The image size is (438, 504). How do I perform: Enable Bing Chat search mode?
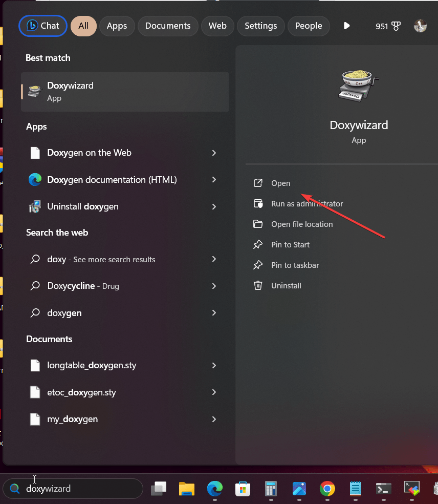(x=42, y=26)
